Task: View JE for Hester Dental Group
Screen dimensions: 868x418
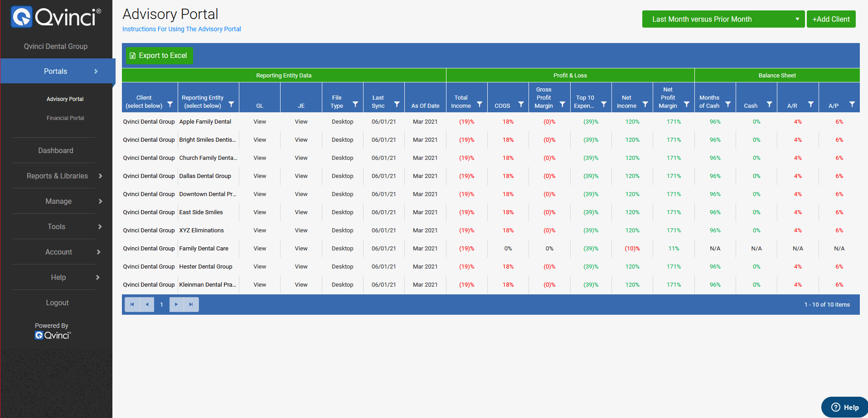Action: (x=301, y=266)
